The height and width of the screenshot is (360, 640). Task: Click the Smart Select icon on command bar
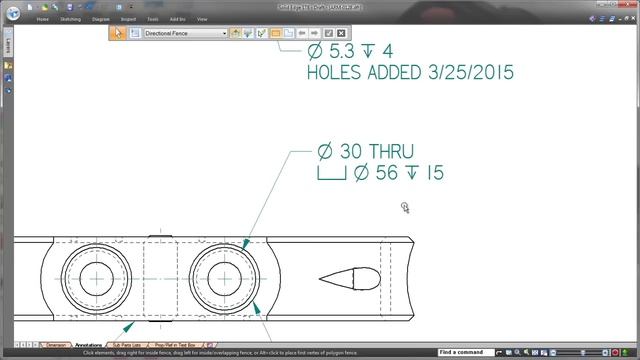(x=261, y=33)
